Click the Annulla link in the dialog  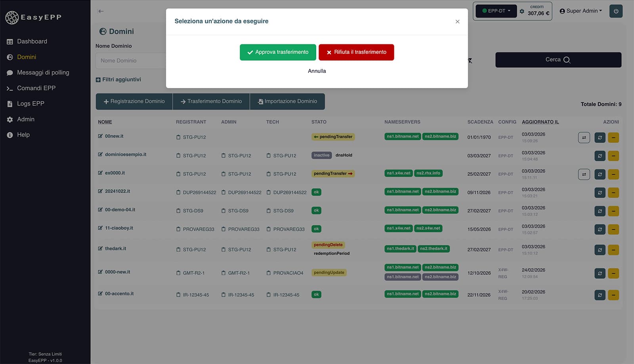[x=317, y=71]
